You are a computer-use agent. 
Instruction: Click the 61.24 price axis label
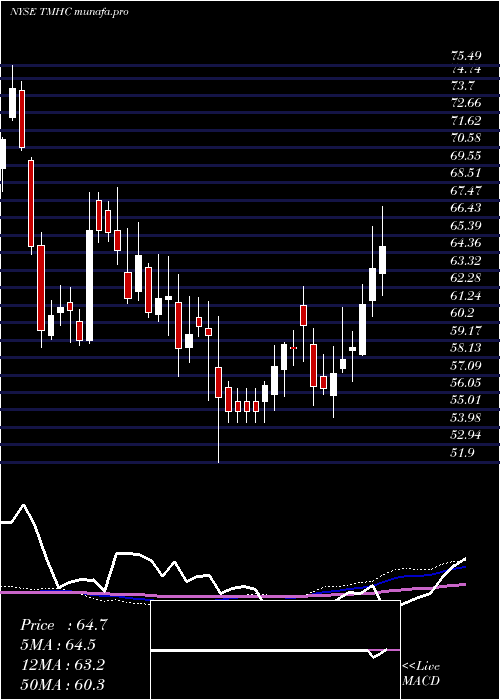(466, 296)
